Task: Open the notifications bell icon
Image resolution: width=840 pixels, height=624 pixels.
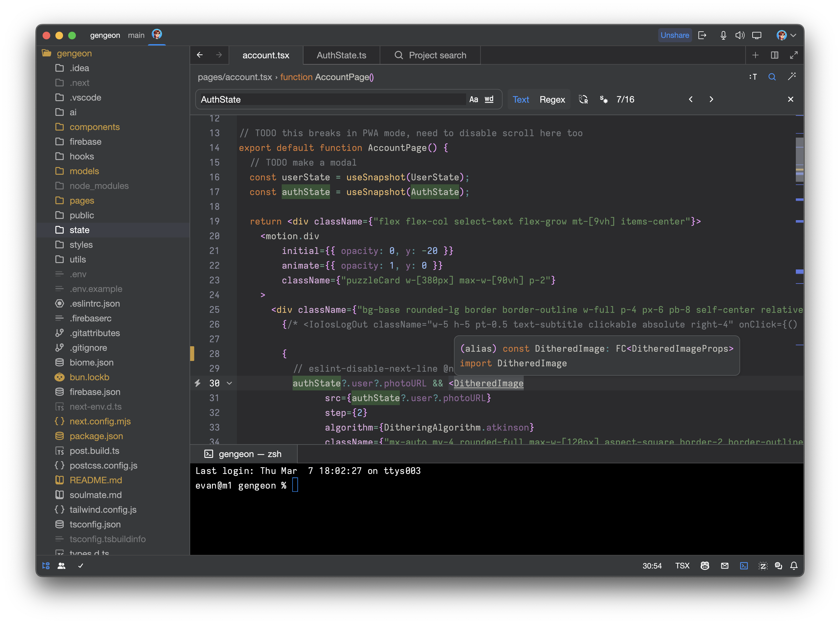Action: (794, 565)
